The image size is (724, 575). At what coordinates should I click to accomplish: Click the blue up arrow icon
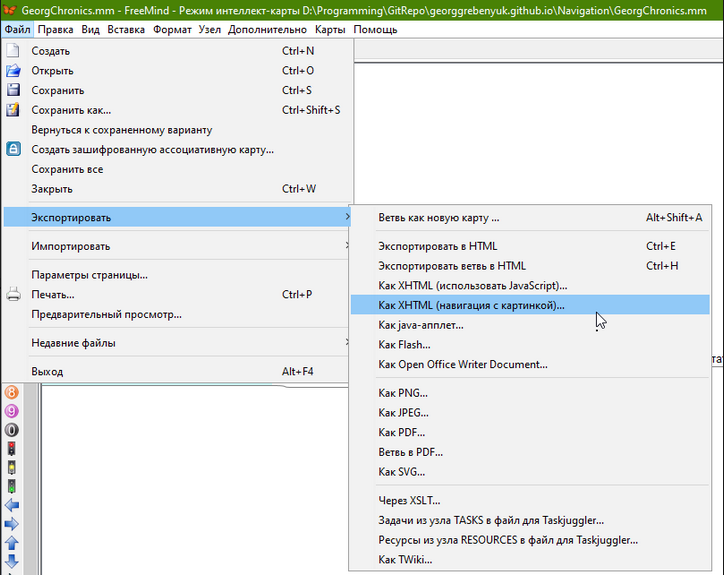[13, 543]
